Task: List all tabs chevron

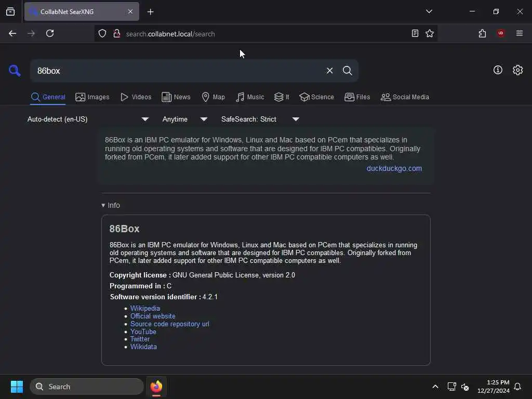Action: coord(429,11)
